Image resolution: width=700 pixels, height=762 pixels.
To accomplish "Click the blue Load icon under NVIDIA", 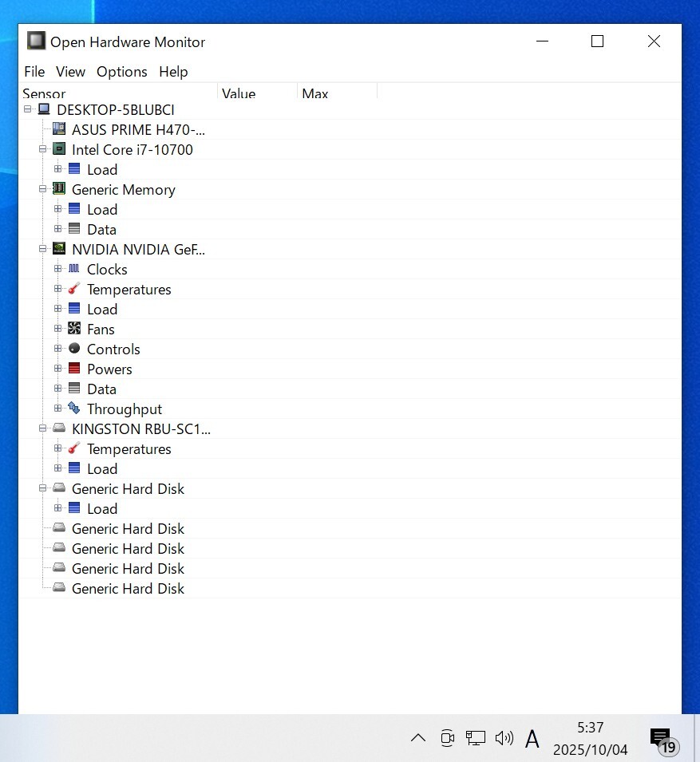I will coord(74,308).
